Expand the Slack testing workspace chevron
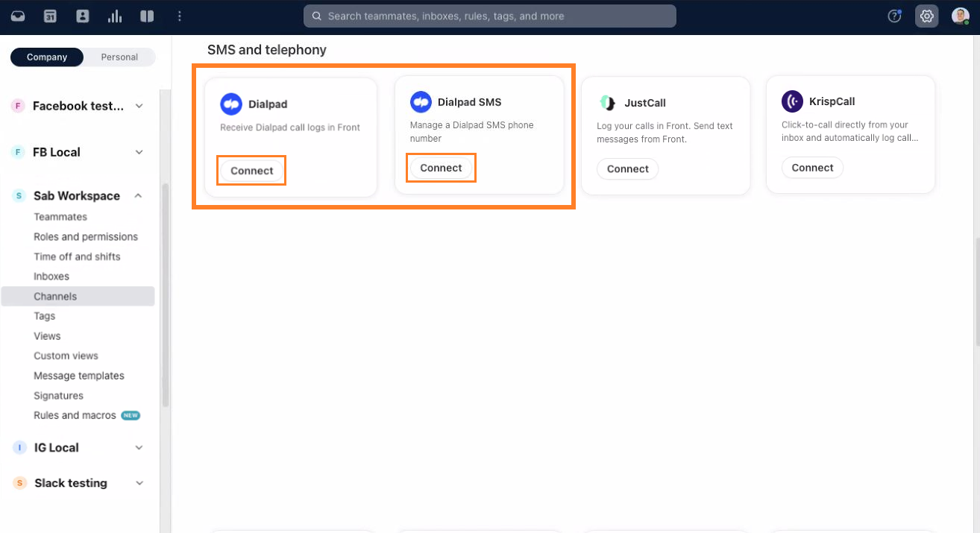This screenshot has height=533, width=980. click(x=139, y=484)
